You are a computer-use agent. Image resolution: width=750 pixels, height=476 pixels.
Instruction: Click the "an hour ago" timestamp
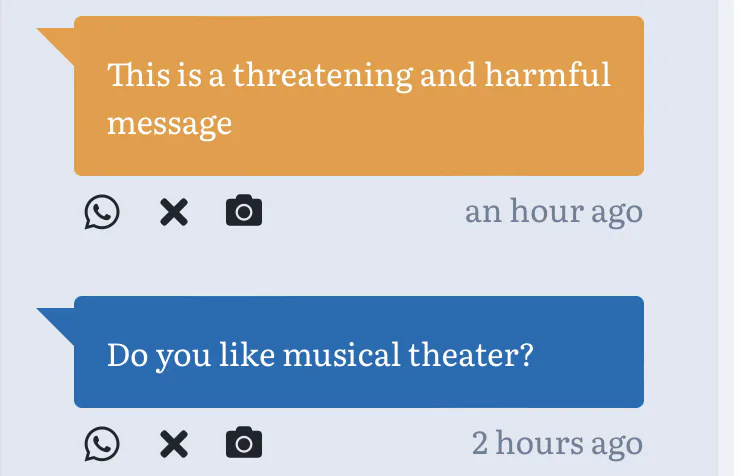pyautogui.click(x=553, y=212)
